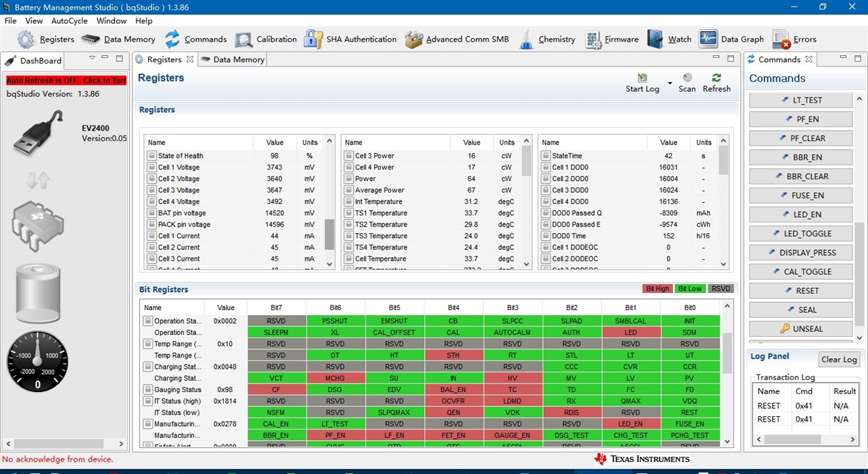Open the Registers toolbar icon

45,40
